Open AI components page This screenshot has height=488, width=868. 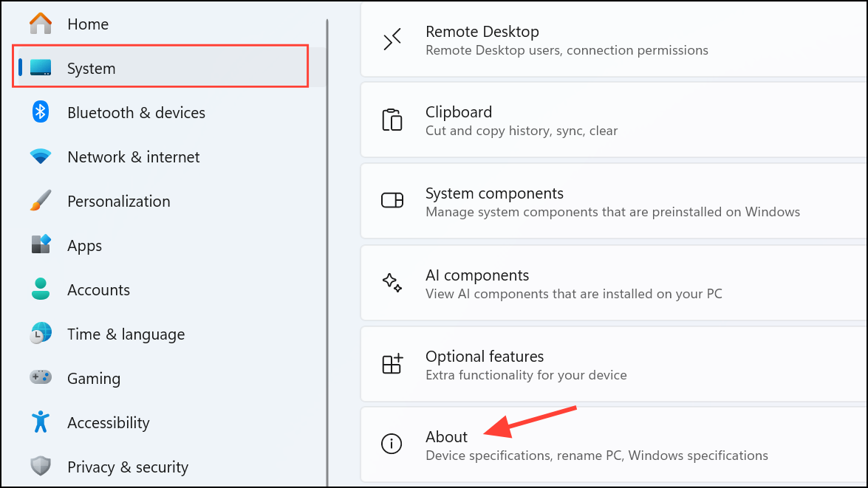coord(614,283)
